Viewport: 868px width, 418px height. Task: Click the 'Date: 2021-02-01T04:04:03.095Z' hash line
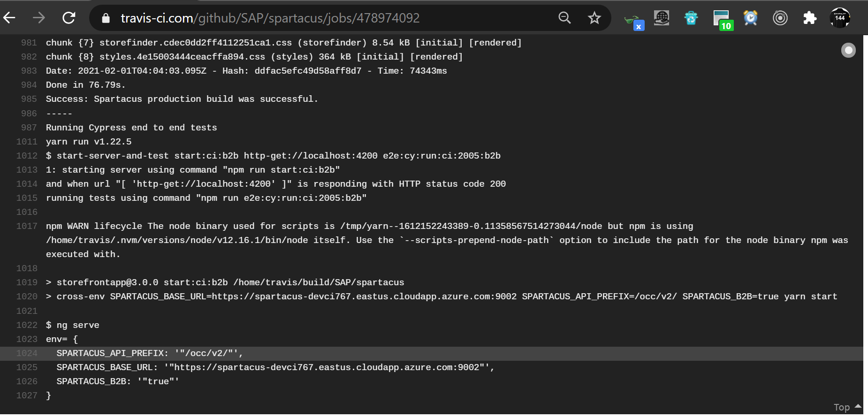pyautogui.click(x=246, y=71)
